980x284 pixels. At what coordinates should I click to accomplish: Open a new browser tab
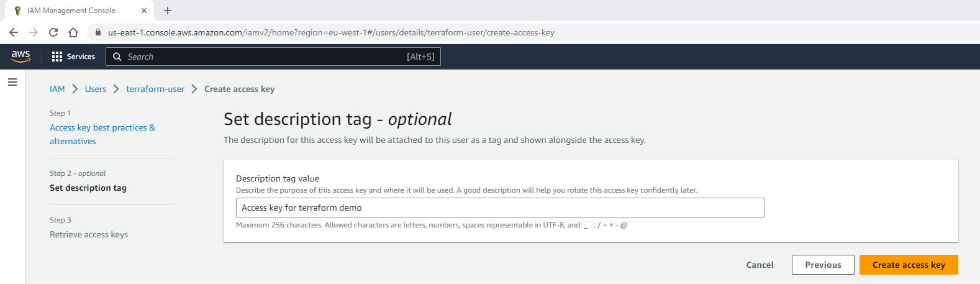click(x=168, y=11)
